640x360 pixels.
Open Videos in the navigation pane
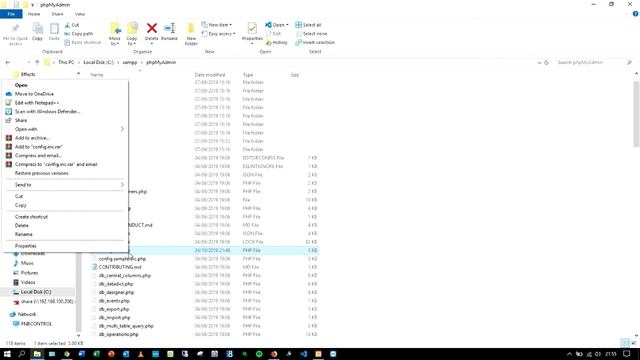click(x=28, y=282)
